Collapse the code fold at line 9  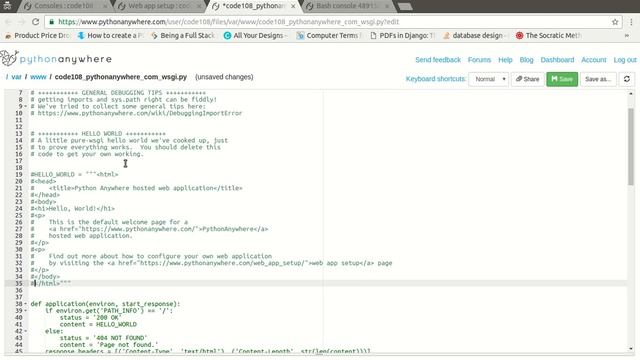coord(26,107)
